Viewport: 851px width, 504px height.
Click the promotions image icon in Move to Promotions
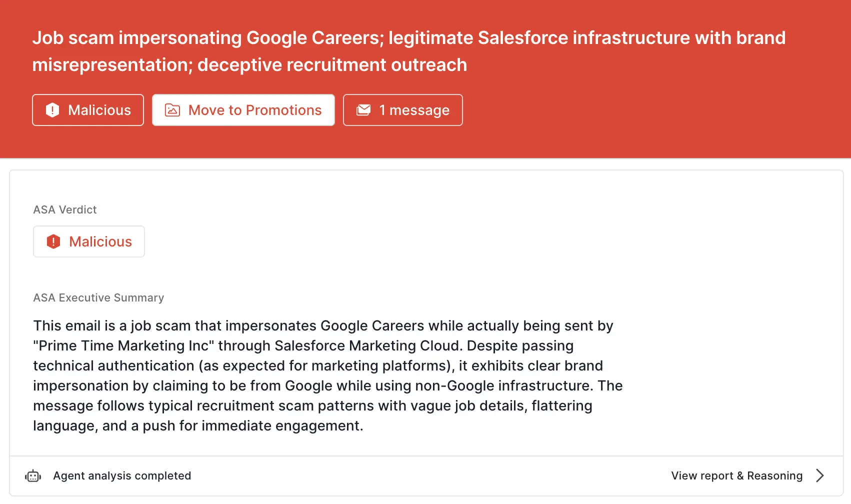click(172, 110)
